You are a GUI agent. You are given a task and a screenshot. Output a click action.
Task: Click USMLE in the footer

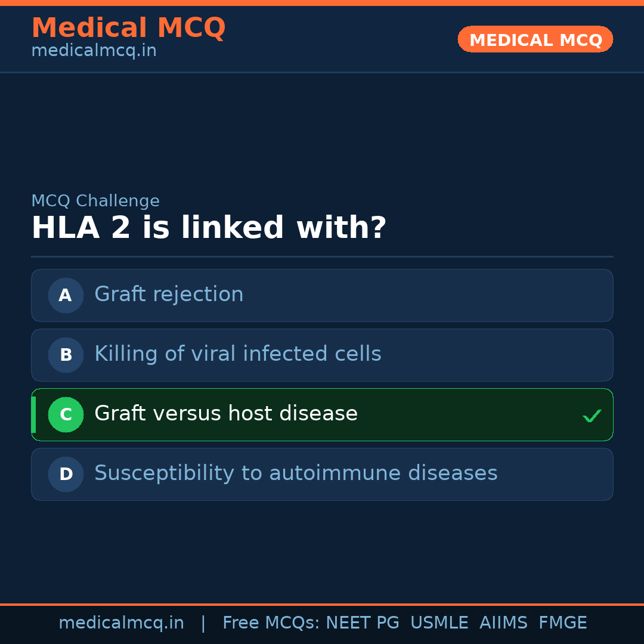click(x=439, y=623)
